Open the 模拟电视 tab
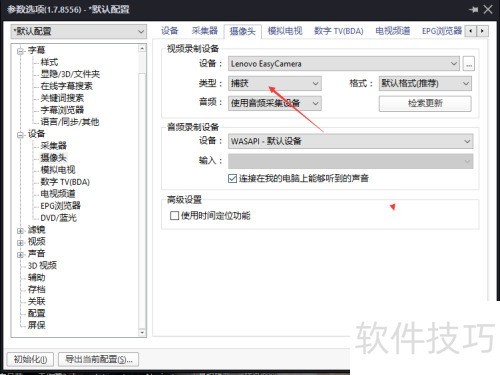Screen dimensions: 500x375 (285, 31)
